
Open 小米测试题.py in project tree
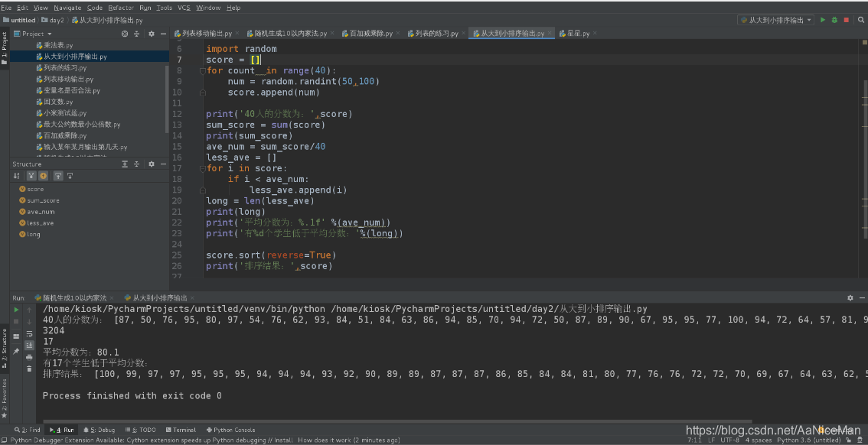point(61,113)
